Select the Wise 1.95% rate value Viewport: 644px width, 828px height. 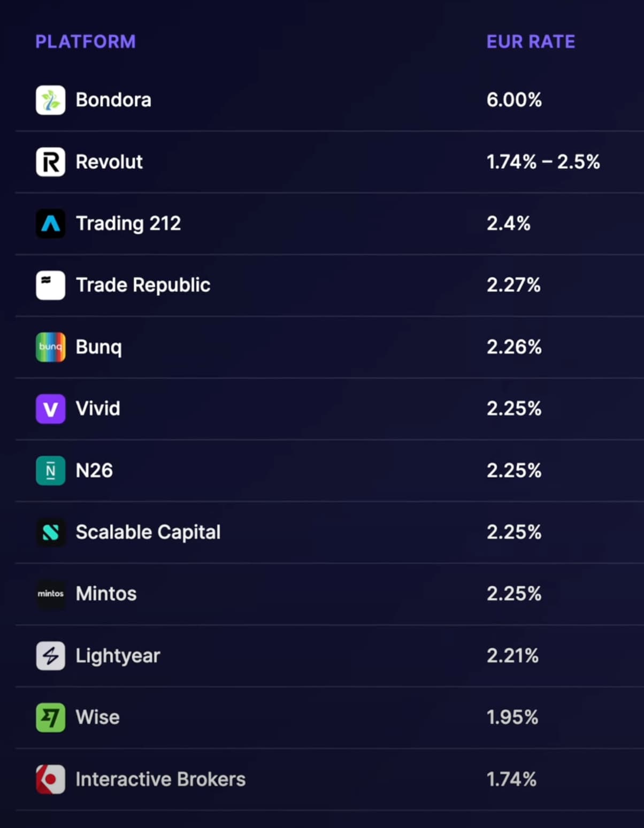coord(512,717)
